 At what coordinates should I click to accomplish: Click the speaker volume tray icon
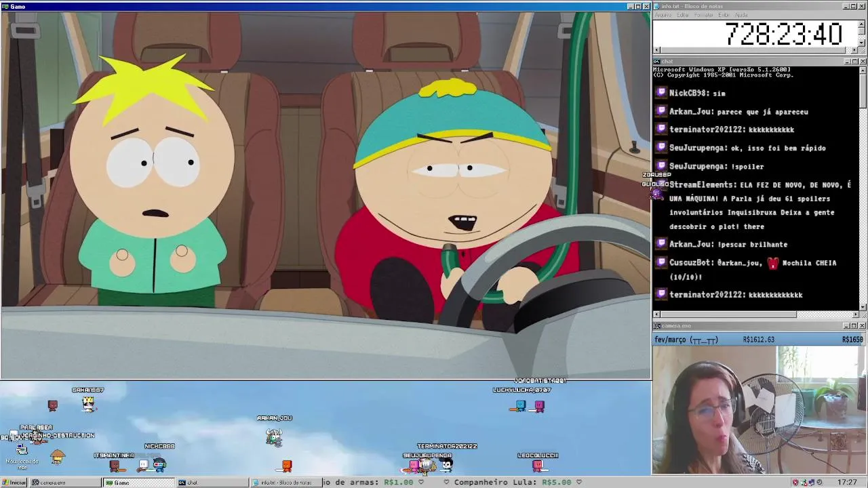click(x=819, y=483)
